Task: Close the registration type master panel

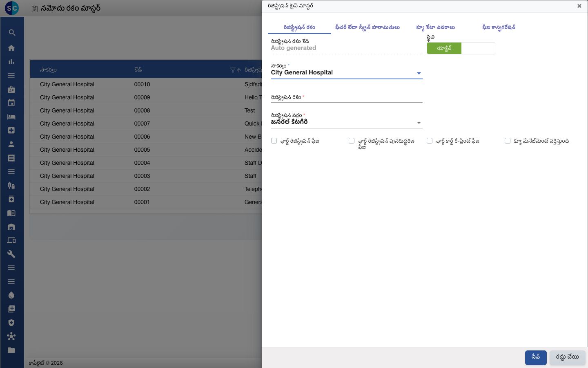Action: pos(579,6)
